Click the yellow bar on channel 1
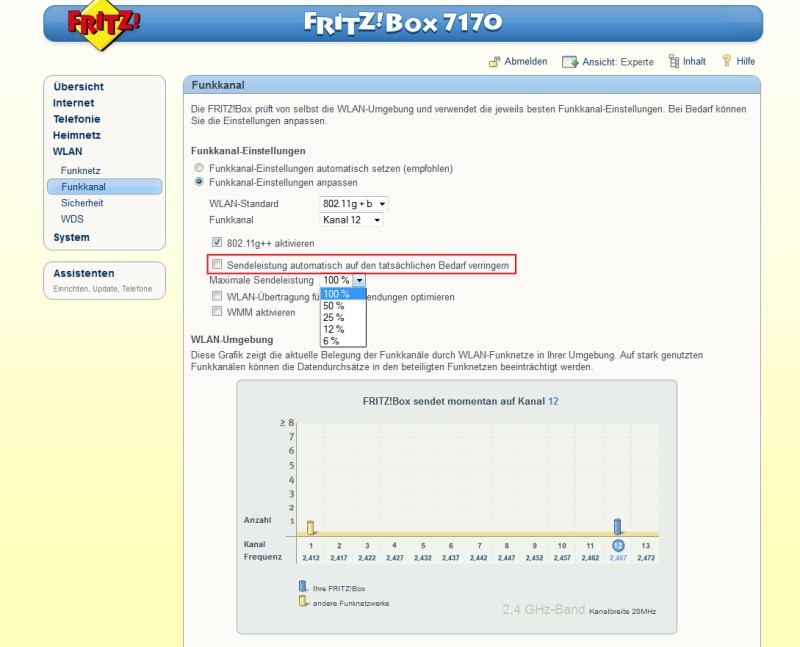The image size is (800, 647). point(310,527)
